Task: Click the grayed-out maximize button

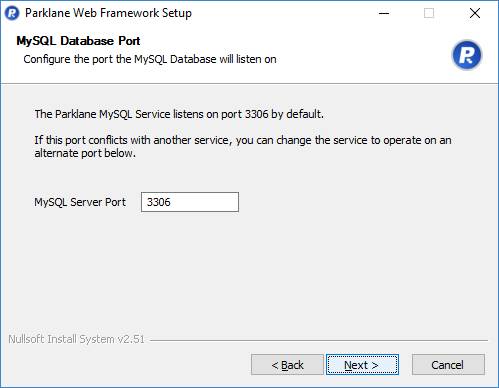Action: [429, 13]
